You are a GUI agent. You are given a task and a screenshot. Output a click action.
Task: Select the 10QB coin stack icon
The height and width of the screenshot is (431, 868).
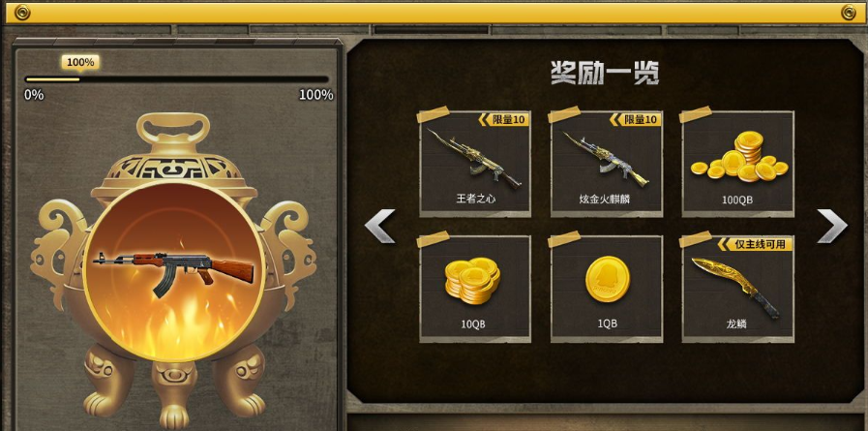[472, 280]
